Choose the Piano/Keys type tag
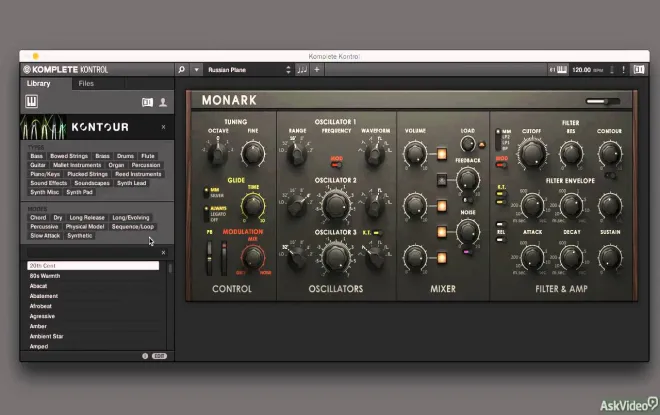660x415 pixels. click(x=45, y=174)
